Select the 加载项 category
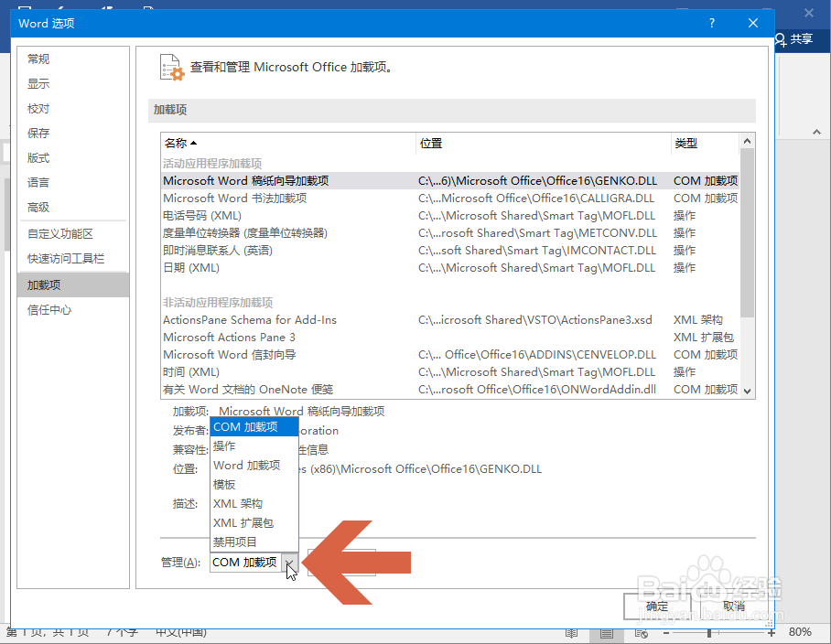The height and width of the screenshot is (644, 831). coord(72,284)
